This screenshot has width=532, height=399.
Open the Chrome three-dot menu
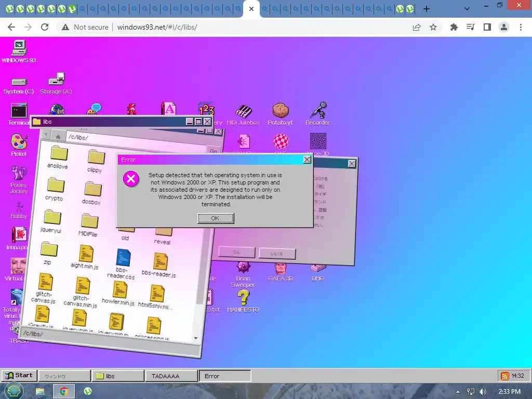[x=521, y=27]
